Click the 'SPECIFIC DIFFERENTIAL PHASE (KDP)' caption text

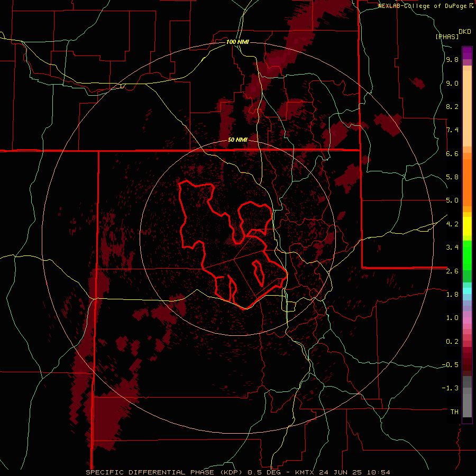[164, 472]
